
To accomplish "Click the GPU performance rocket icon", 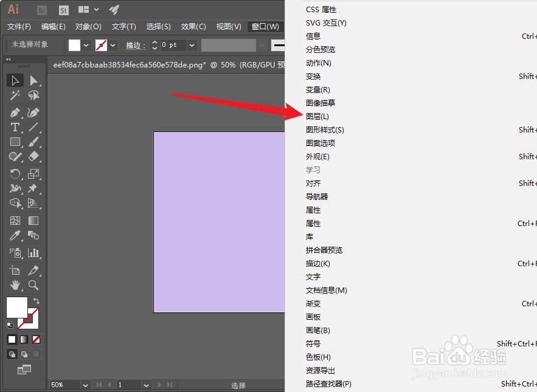I will click(114, 10).
